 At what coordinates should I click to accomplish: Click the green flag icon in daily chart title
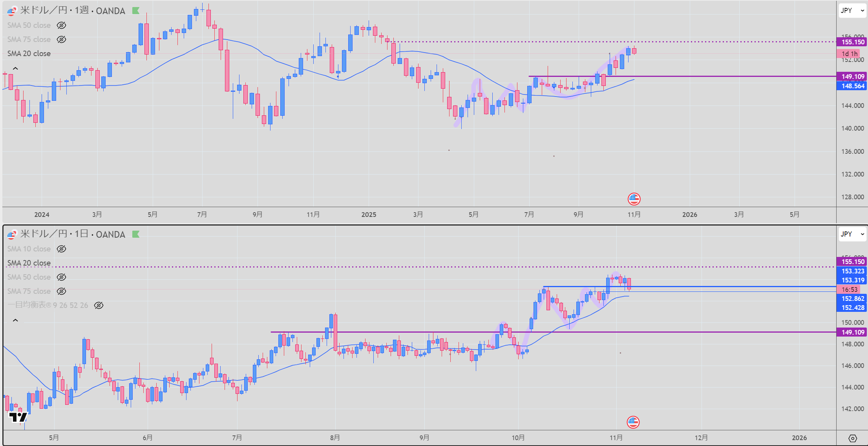pos(136,235)
